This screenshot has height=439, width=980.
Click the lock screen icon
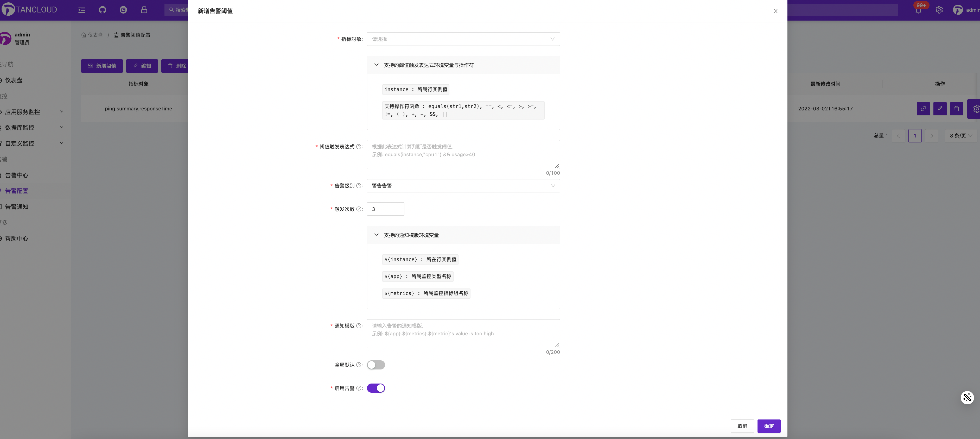pyautogui.click(x=144, y=10)
